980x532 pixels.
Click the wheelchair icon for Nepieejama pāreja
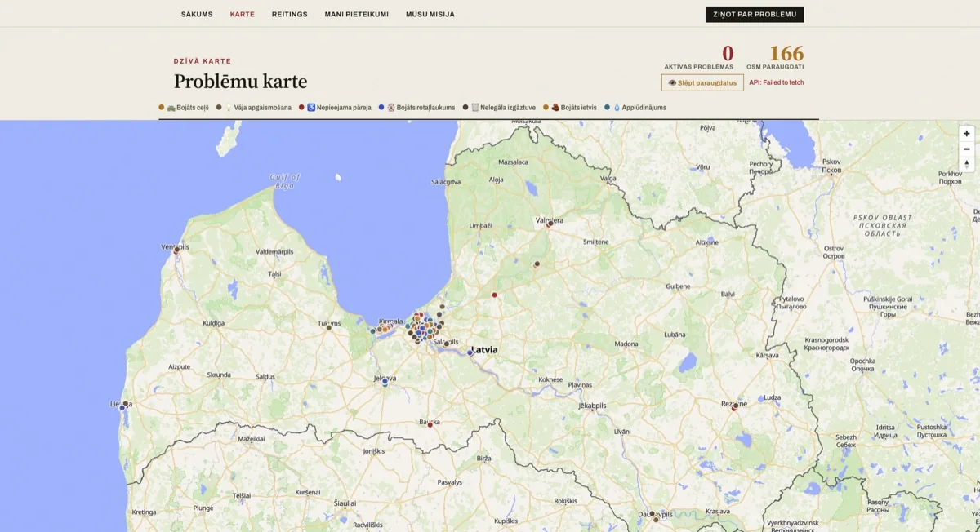(x=311, y=108)
